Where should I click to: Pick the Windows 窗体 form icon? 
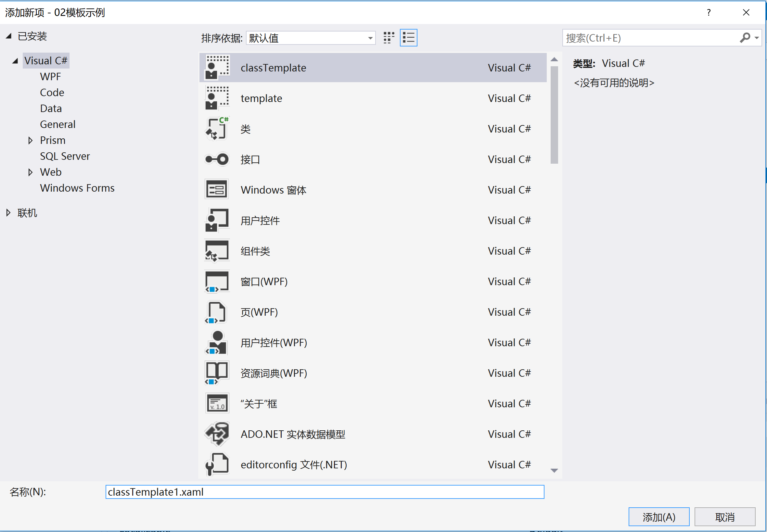point(217,190)
